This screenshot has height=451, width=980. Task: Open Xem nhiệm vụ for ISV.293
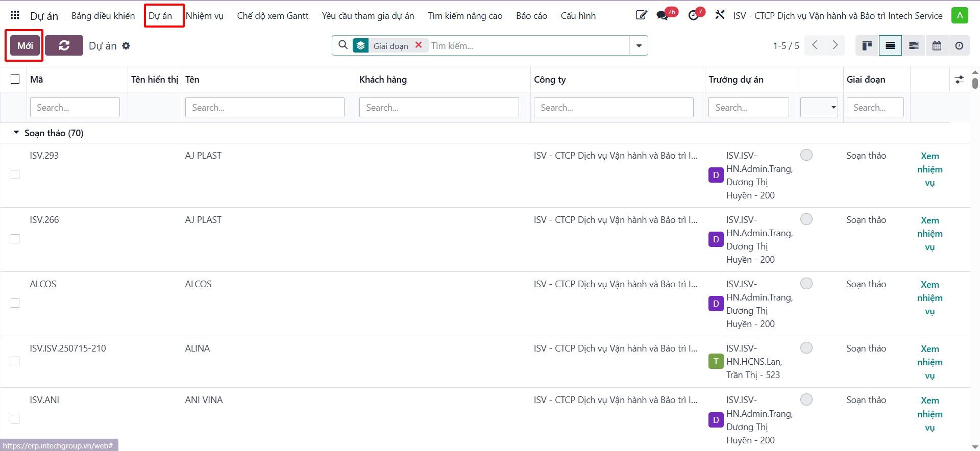(929, 169)
